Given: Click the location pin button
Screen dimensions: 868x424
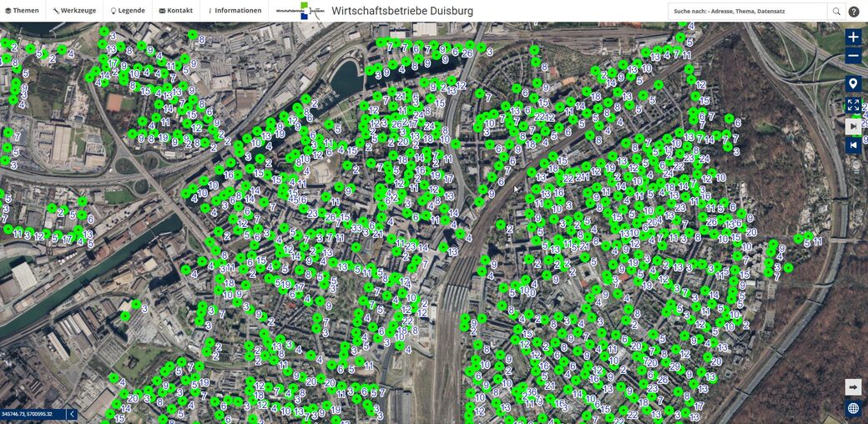Looking at the screenshot, I should coord(853,83).
